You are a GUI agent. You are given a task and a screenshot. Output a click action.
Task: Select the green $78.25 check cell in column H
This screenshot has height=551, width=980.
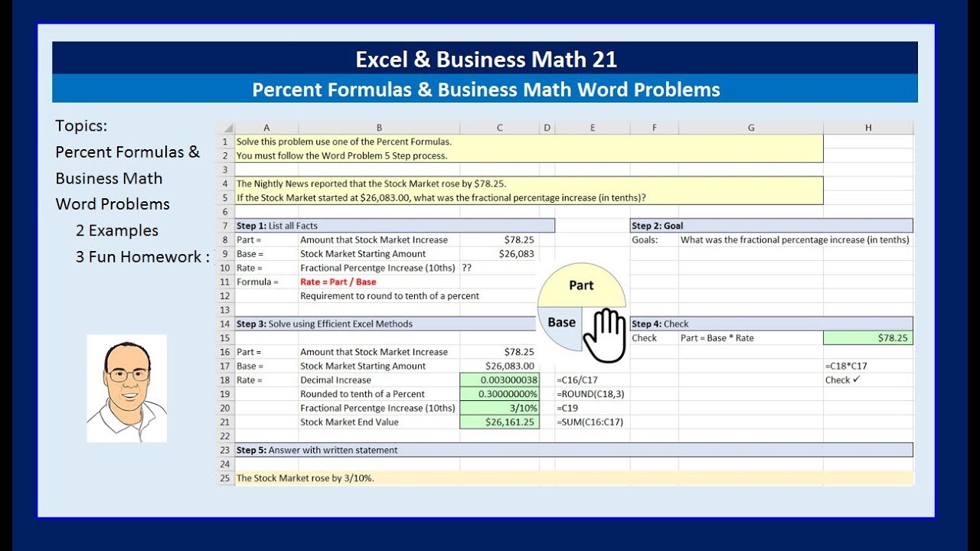(x=868, y=337)
